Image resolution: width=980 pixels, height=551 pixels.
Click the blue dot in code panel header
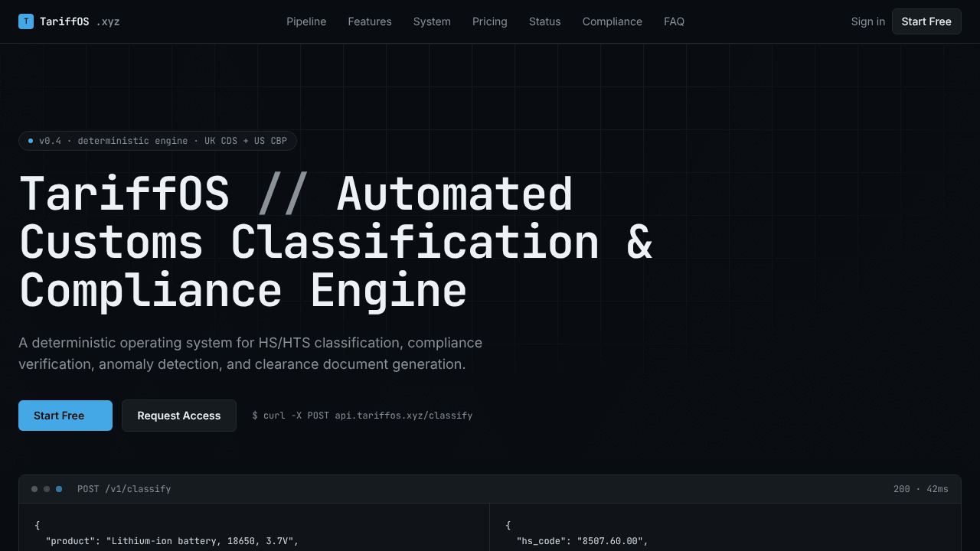pos(59,489)
